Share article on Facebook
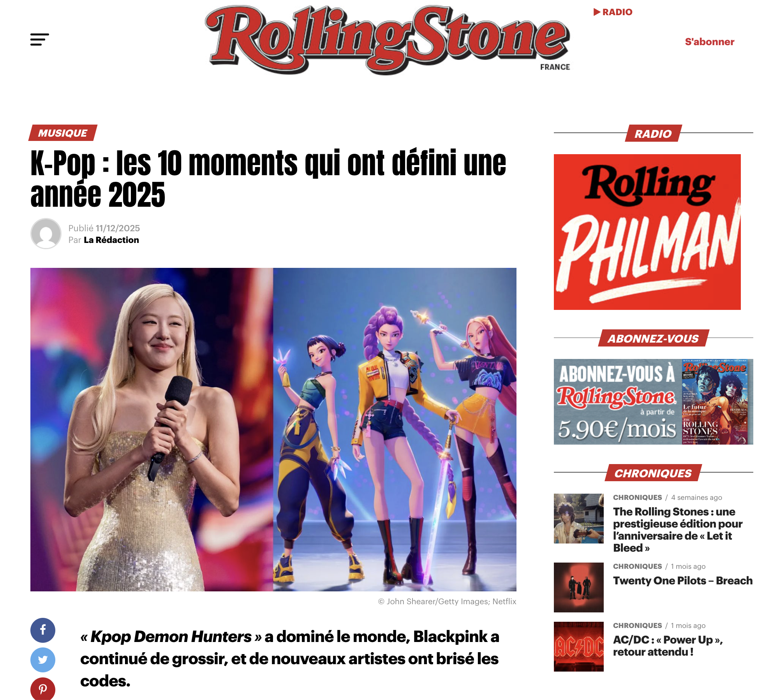Image resolution: width=779 pixels, height=700 pixels. coord(43,630)
